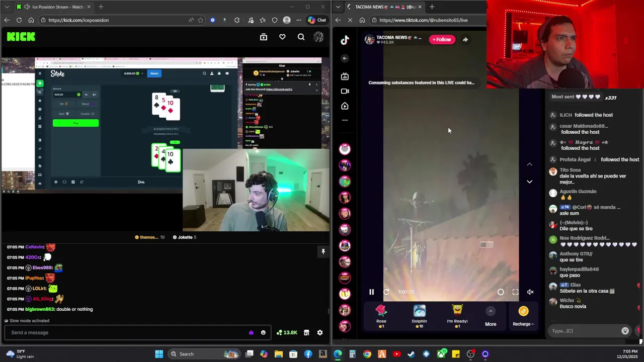Click Kick chat message input field
The height and width of the screenshot is (362, 644).
tap(126, 332)
